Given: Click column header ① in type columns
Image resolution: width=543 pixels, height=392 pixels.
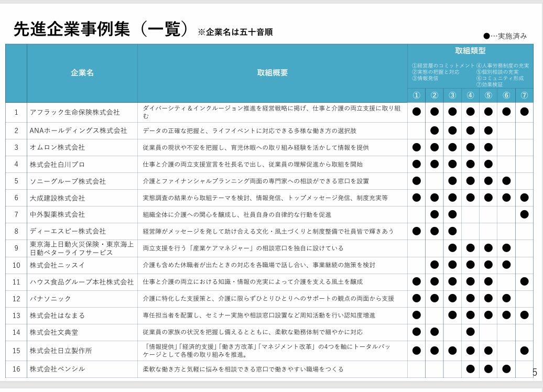Looking at the screenshot, I should [x=417, y=95].
